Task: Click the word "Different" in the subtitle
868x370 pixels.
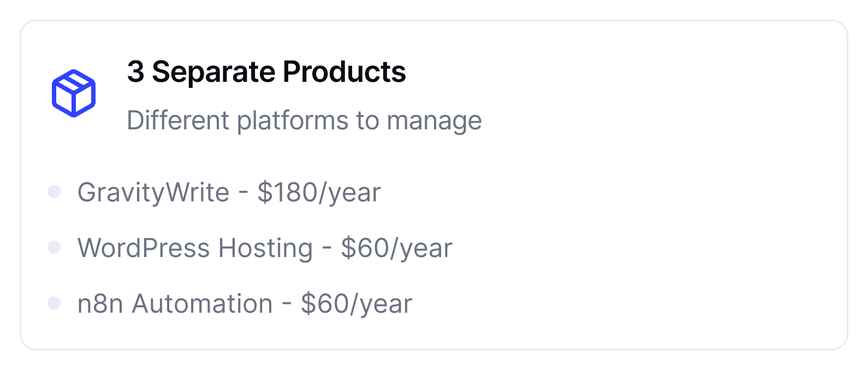Action: [178, 120]
